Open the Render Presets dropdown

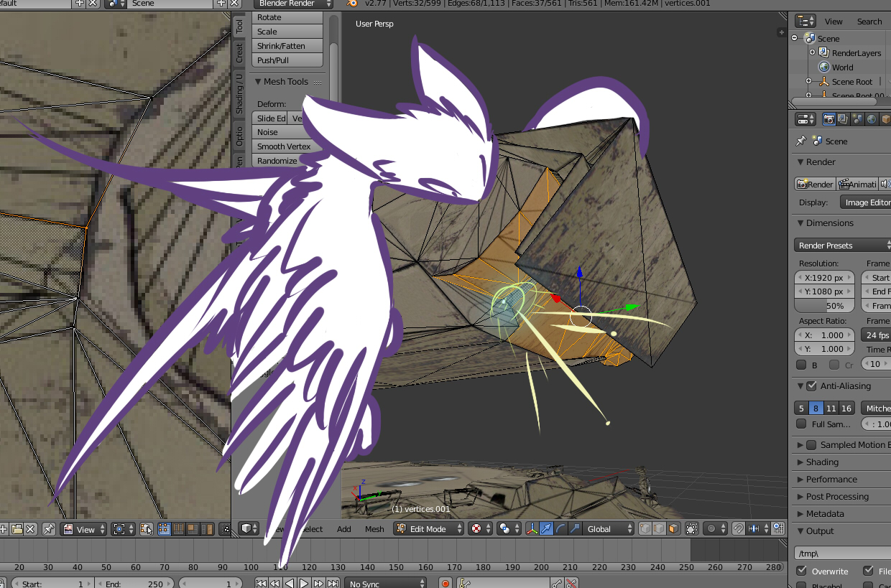842,246
